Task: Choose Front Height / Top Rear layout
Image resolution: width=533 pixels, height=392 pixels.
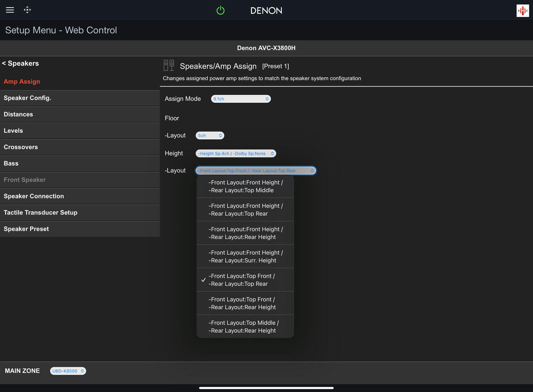Action: pos(245,210)
